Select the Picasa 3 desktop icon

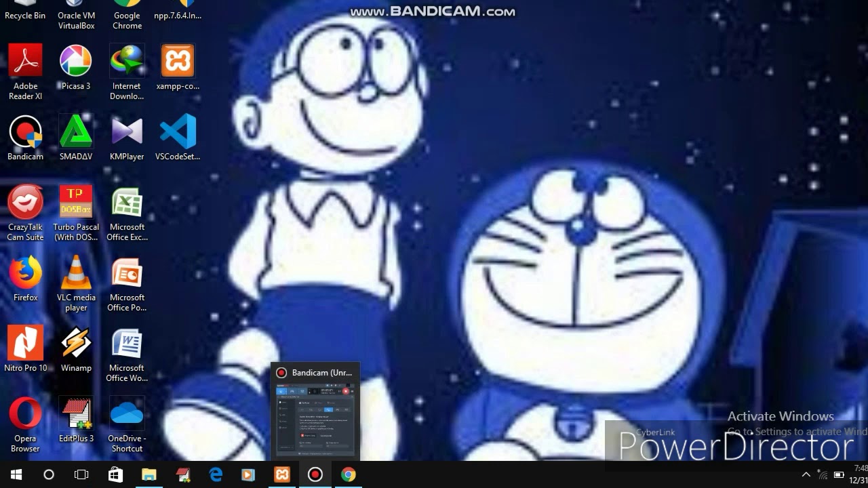click(76, 68)
